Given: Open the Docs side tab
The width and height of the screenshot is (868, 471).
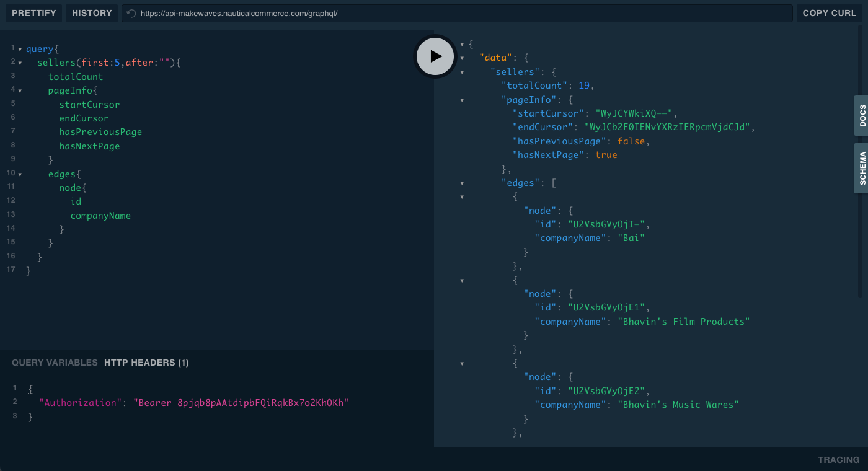Looking at the screenshot, I should tap(862, 115).
